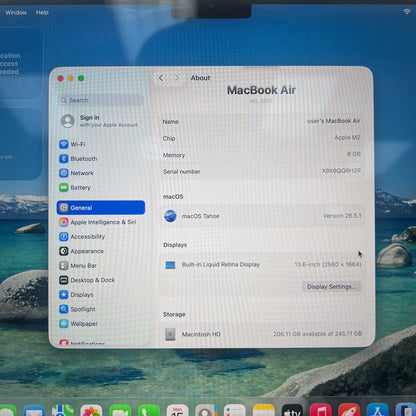Screen dimensions: 416x416
Task: Open Notes from the Dock
Action: 264,411
